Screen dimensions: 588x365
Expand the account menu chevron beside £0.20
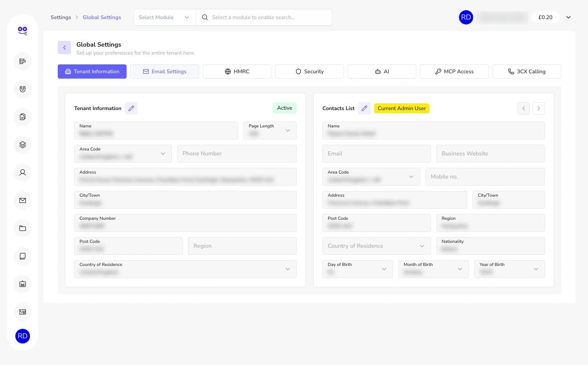click(568, 17)
